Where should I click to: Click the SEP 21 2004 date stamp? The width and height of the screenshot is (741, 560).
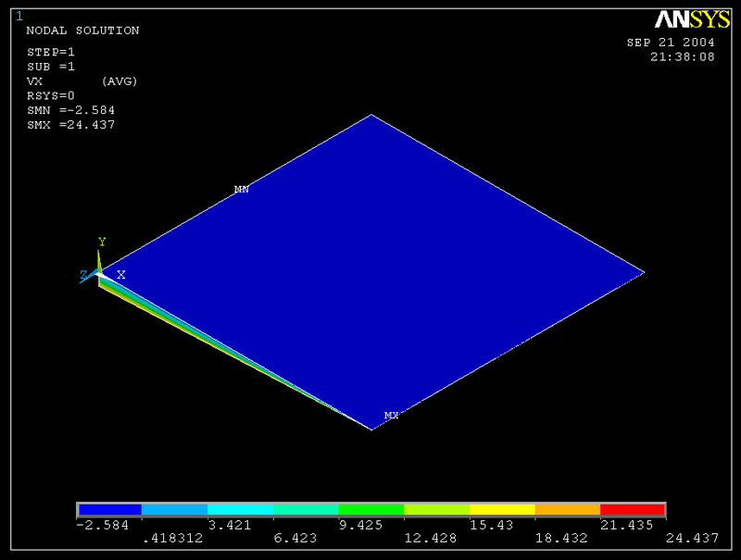pos(671,43)
